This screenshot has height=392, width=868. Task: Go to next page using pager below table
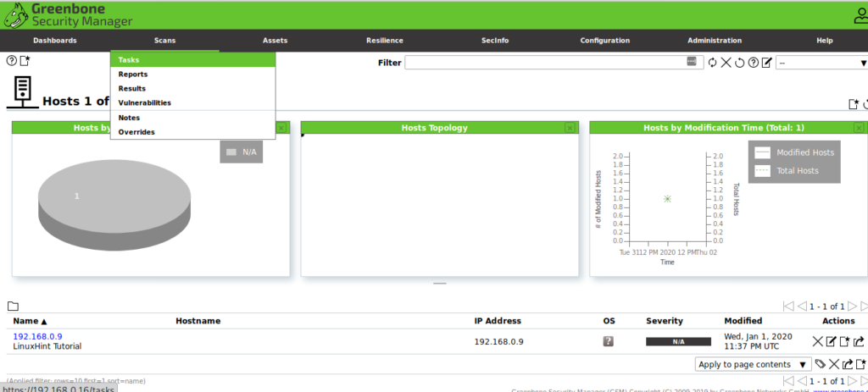coord(853,381)
